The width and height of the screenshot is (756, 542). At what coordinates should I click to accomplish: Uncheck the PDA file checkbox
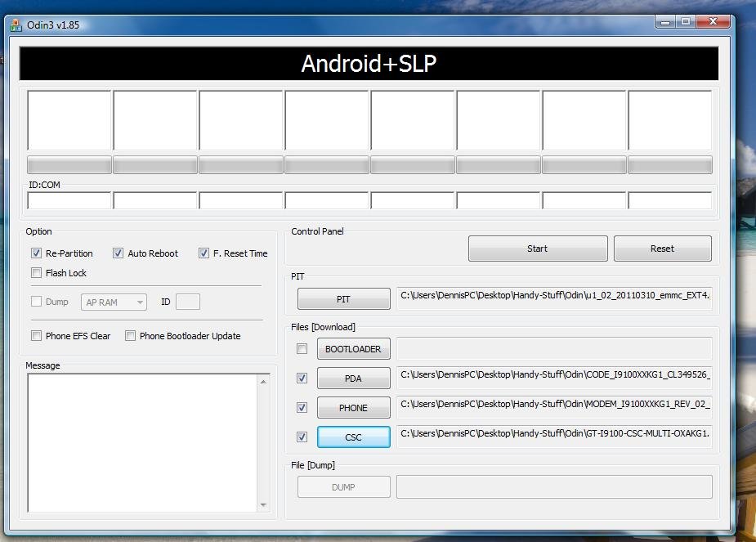point(302,378)
